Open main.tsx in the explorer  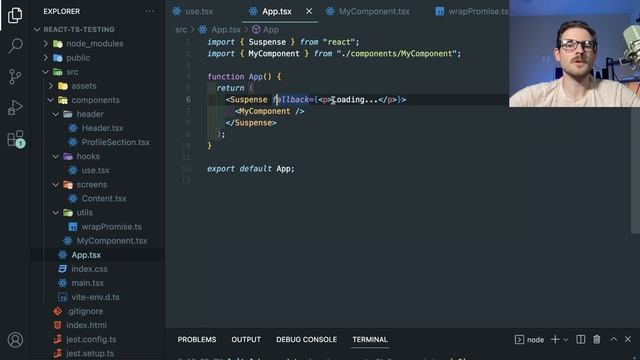(x=87, y=283)
